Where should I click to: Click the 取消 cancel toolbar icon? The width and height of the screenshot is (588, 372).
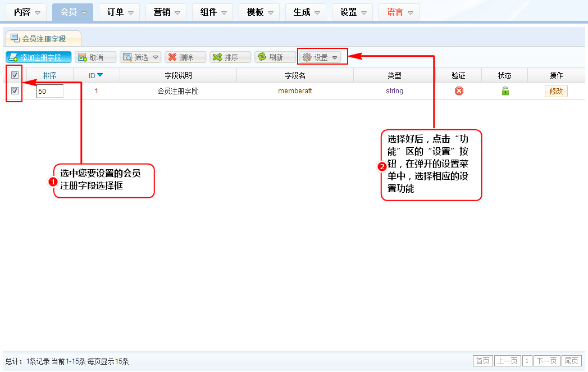pyautogui.click(x=82, y=57)
